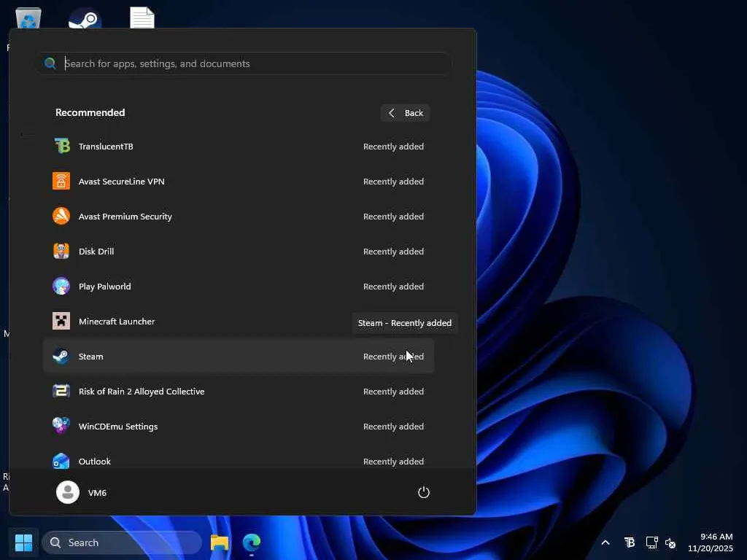Click 'Recently added' text beside TranslucentTB
The height and width of the screenshot is (560, 747).
click(393, 147)
